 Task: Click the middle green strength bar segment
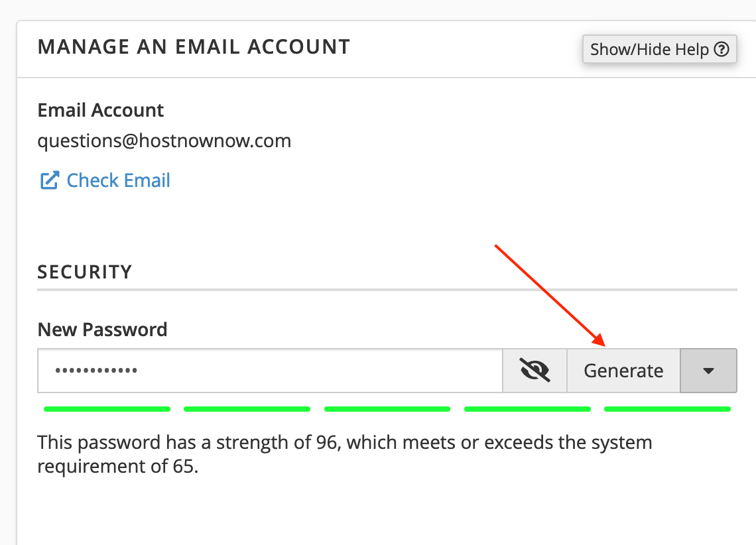point(387,409)
